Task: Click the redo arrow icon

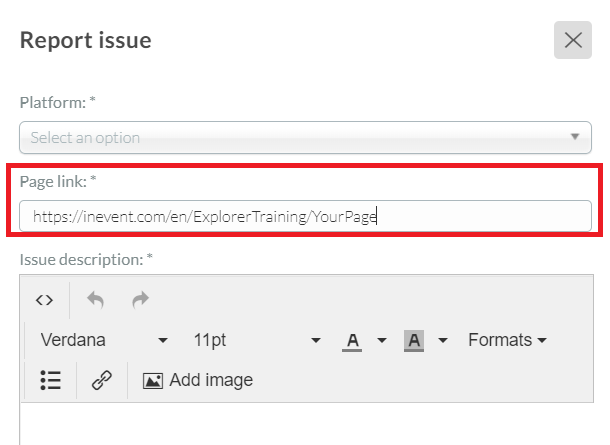Action: click(x=140, y=300)
